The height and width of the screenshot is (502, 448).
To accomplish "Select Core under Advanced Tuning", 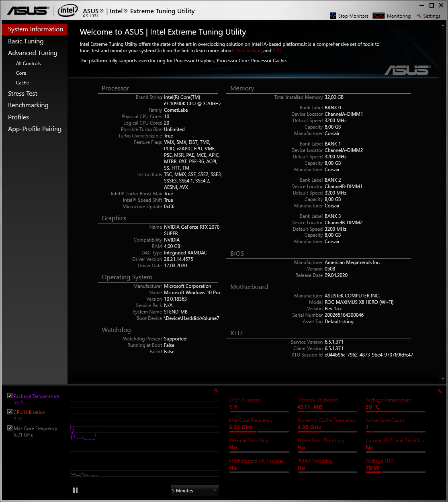I will click(x=21, y=73).
